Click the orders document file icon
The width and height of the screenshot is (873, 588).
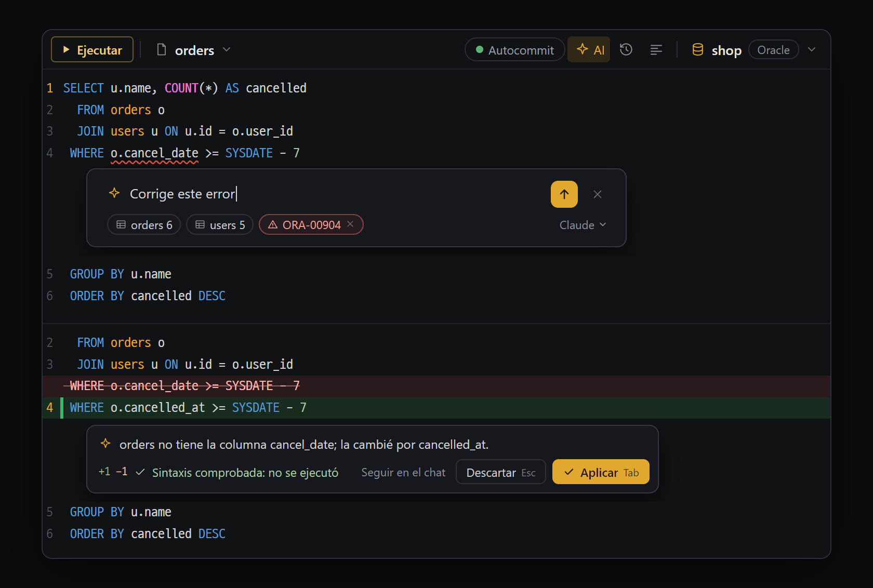tap(162, 50)
